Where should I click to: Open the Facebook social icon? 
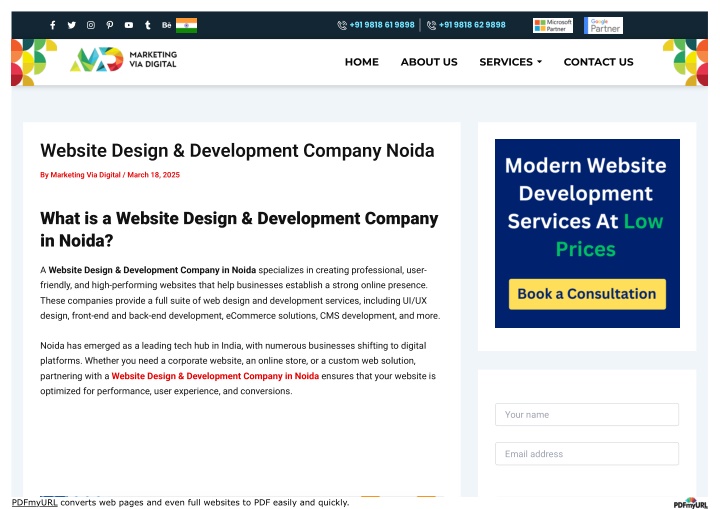pyautogui.click(x=53, y=25)
